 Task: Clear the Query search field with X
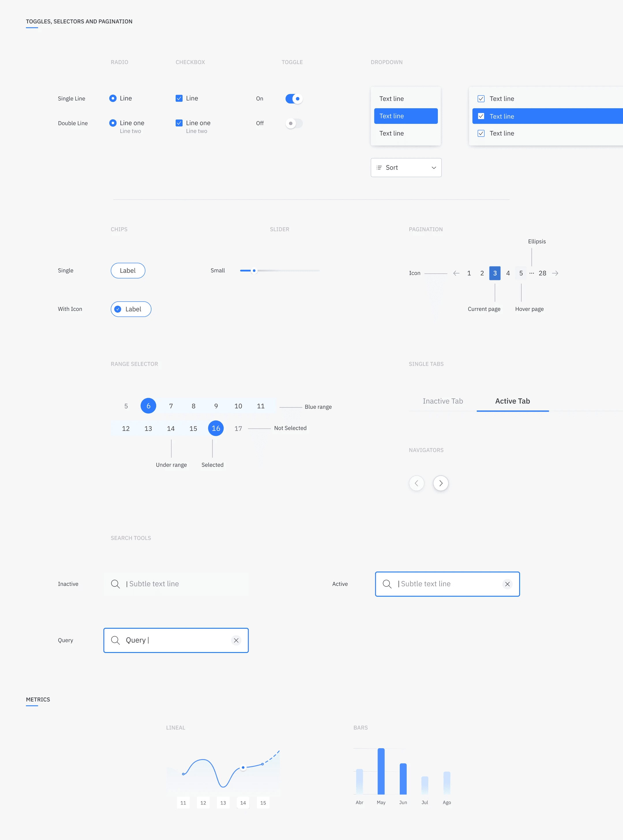(236, 640)
